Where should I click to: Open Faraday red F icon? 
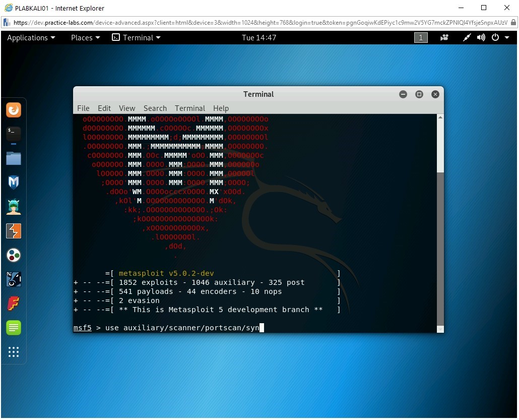(14, 304)
